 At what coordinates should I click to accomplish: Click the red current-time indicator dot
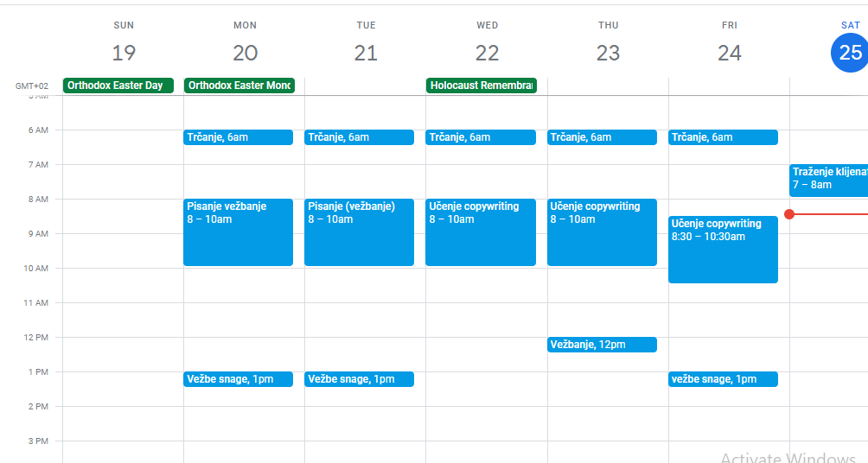tap(789, 213)
